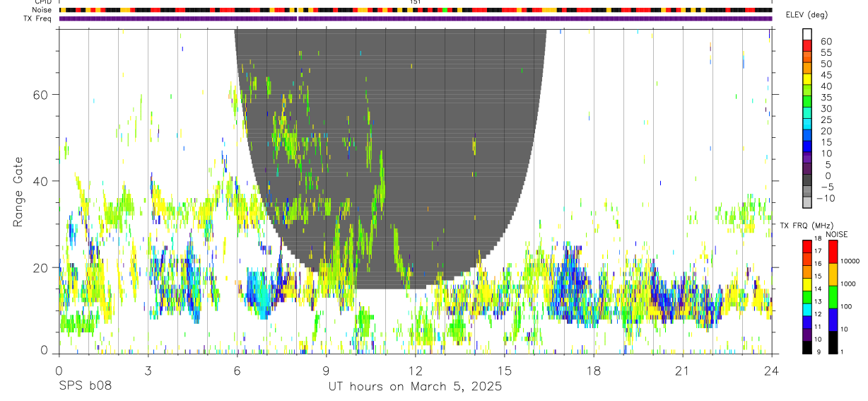
Task: Click the green segment of the NOISE bar
Action: pyautogui.click(x=833, y=297)
